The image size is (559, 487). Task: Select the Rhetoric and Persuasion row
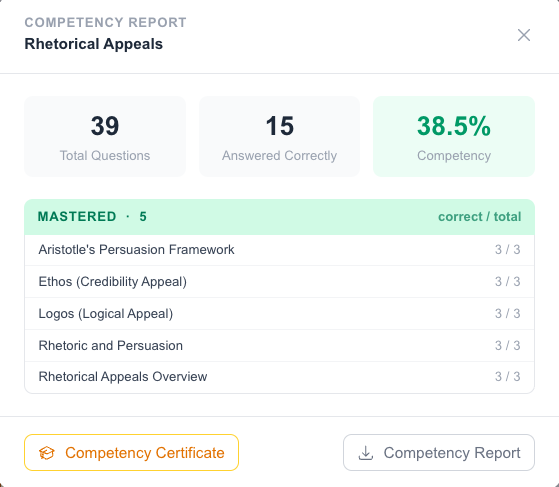coord(279,345)
